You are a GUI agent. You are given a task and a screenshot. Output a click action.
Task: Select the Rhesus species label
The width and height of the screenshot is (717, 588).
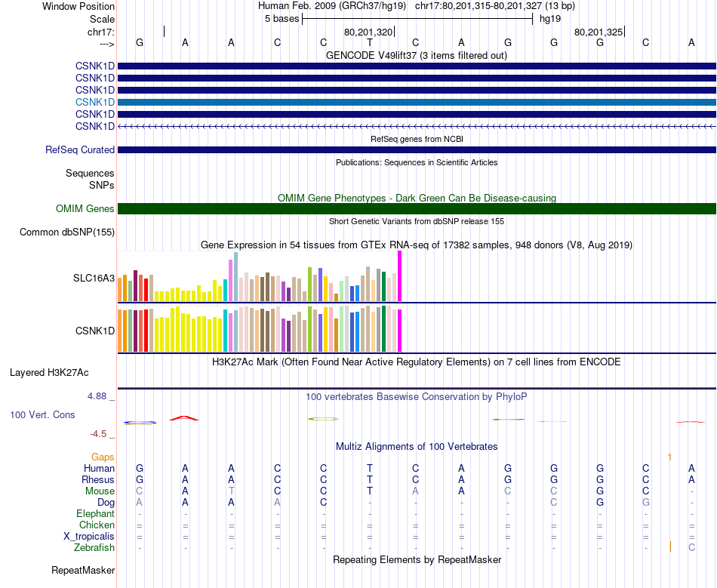point(98,479)
